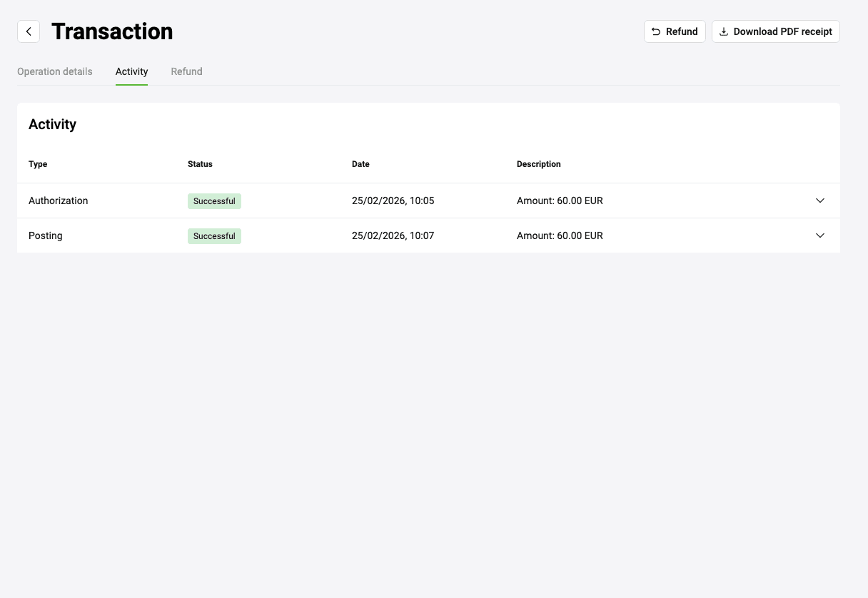Click the undo arrow icon in the Refund button
868x598 pixels.
click(656, 31)
